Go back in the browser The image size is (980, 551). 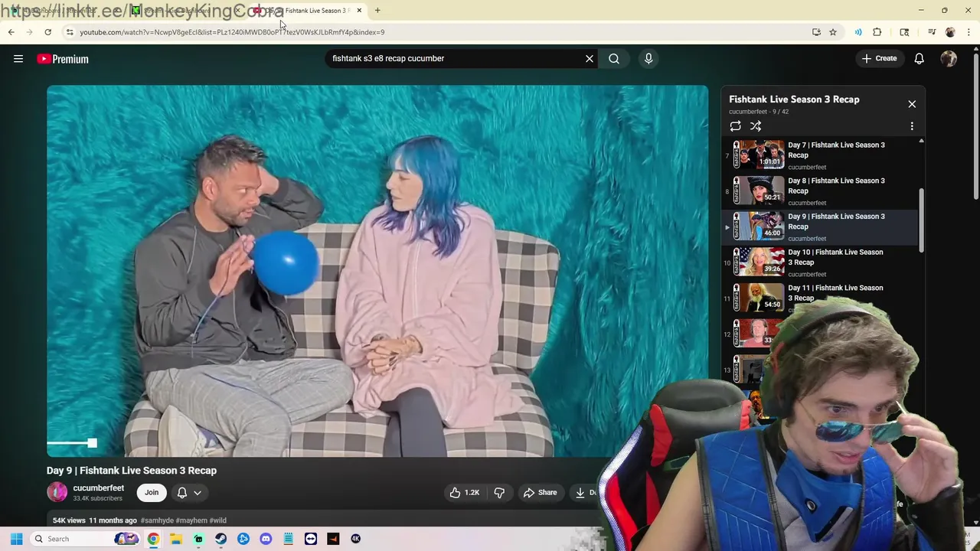point(11,32)
